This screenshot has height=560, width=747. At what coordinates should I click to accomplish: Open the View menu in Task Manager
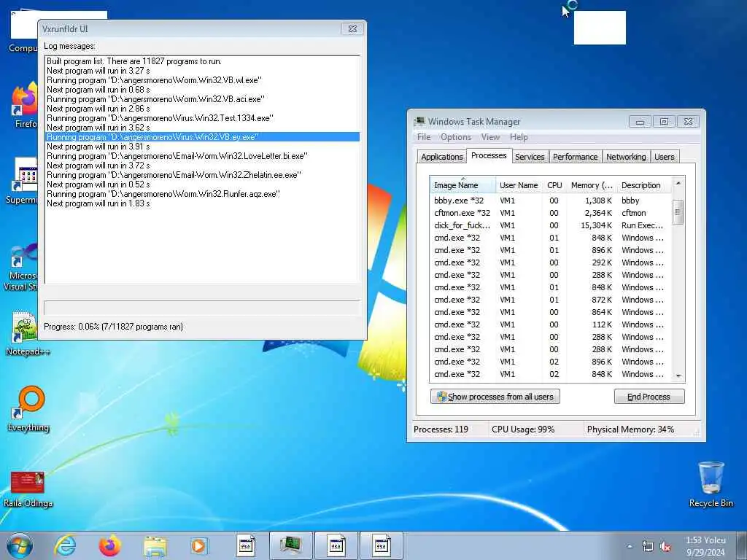tap(490, 137)
